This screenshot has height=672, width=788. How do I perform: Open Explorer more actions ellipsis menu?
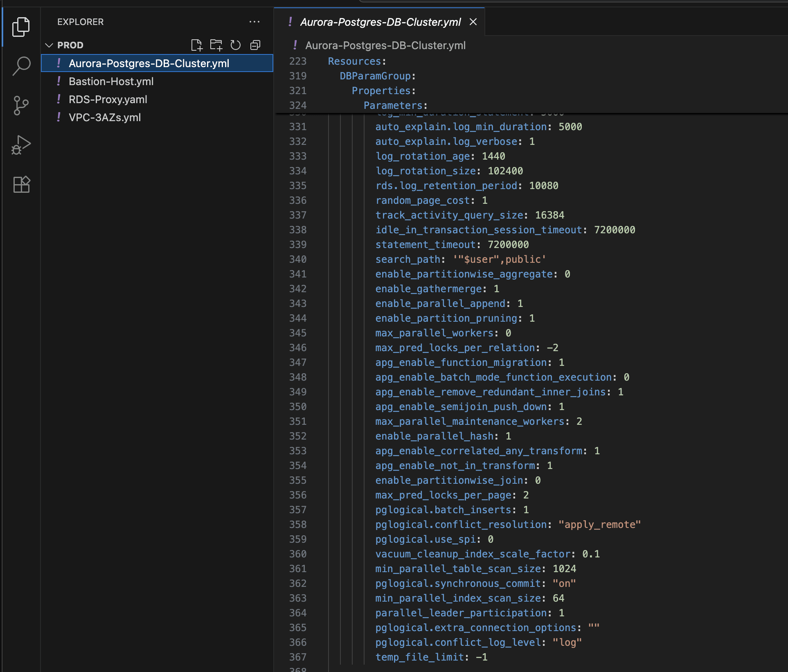pos(254,22)
